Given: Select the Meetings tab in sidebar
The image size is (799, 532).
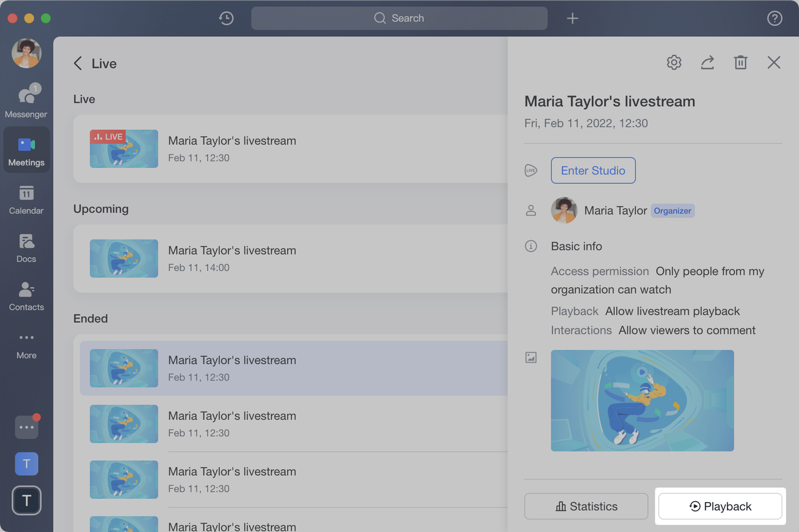Looking at the screenshot, I should click(x=26, y=151).
